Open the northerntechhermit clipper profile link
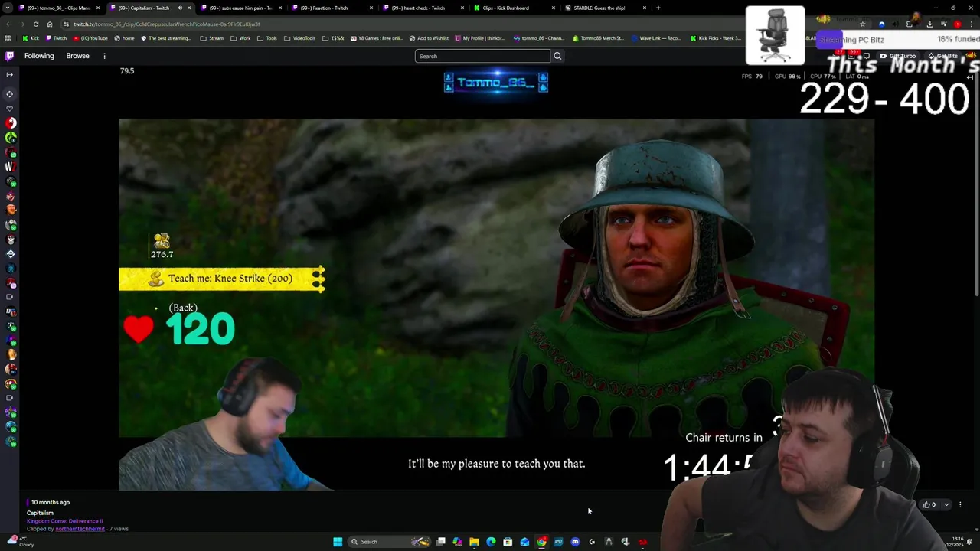980x551 pixels. point(80,529)
